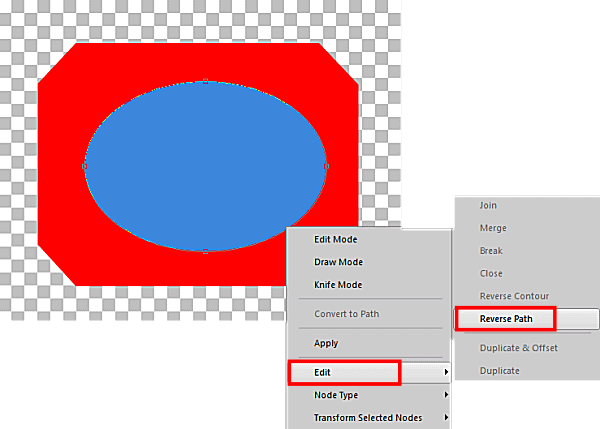This screenshot has width=600, height=429.
Task: Expand arrow next to Node Type
Action: [446, 395]
